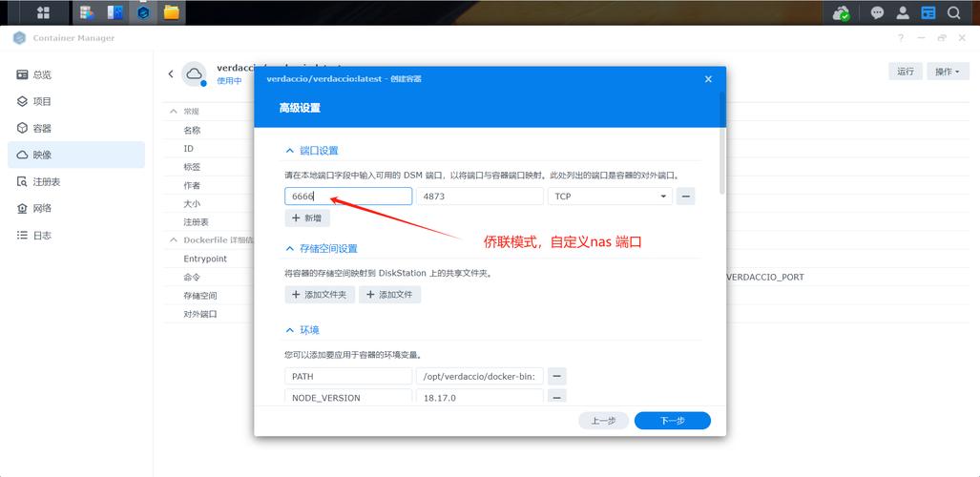Select 总览 in the sidebar
The image size is (980, 477).
[76, 74]
